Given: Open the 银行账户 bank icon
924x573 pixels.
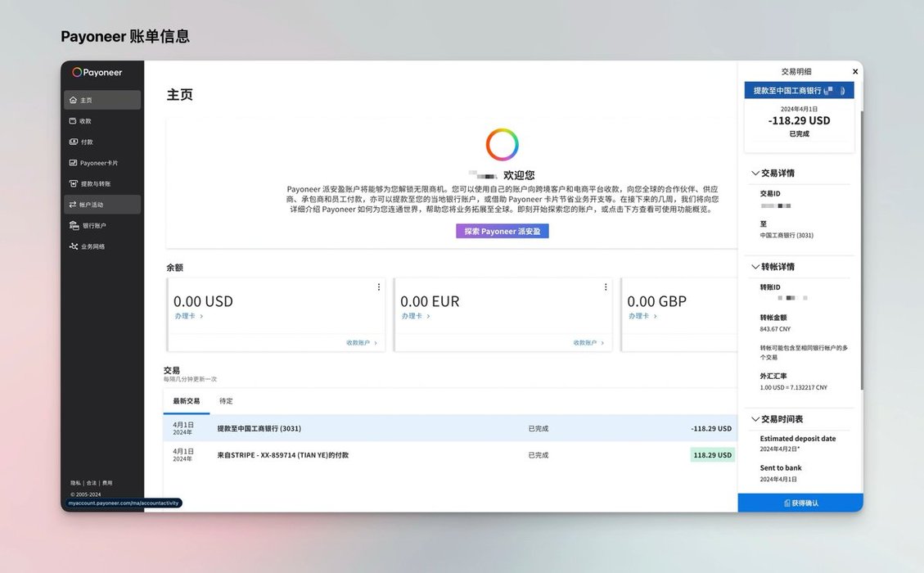Looking at the screenshot, I should click(73, 225).
